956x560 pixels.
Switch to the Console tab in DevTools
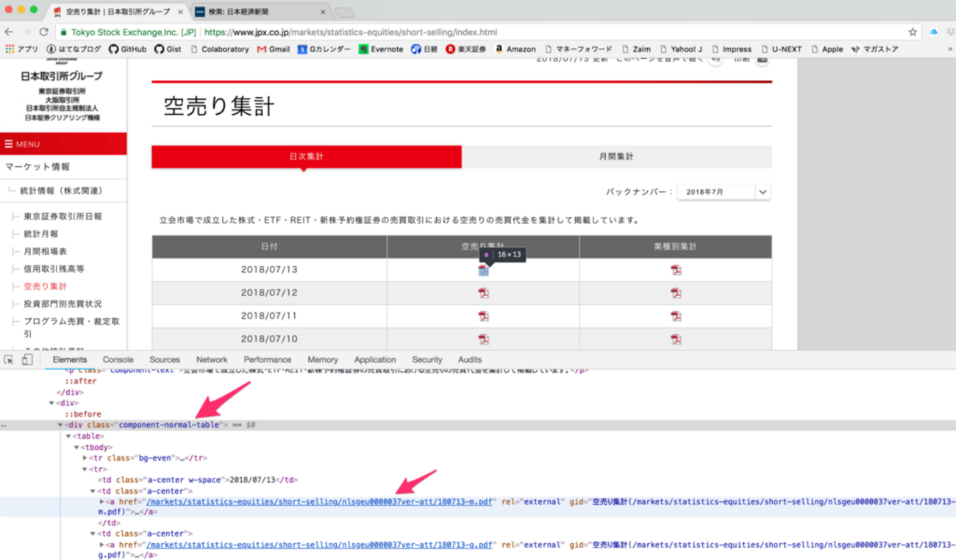pyautogui.click(x=116, y=359)
